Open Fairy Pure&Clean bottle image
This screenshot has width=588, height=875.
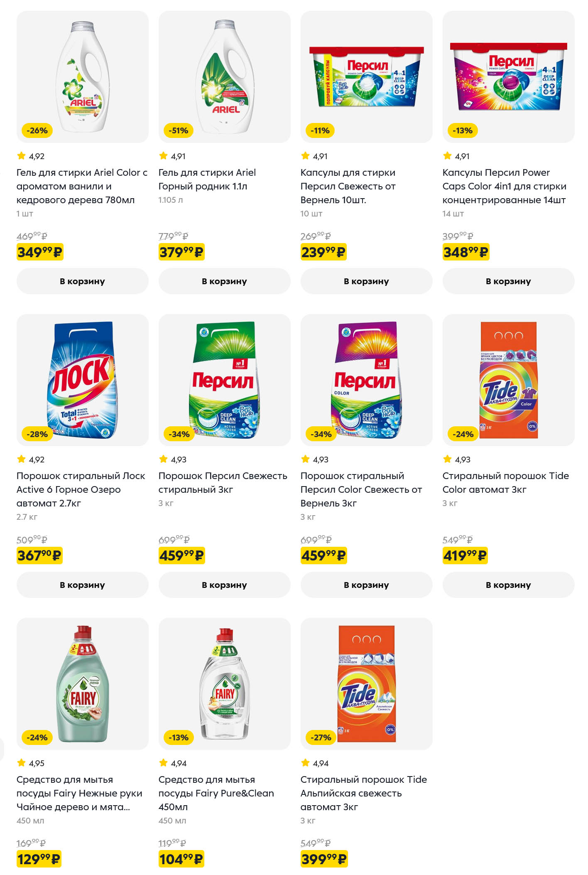[x=224, y=683]
